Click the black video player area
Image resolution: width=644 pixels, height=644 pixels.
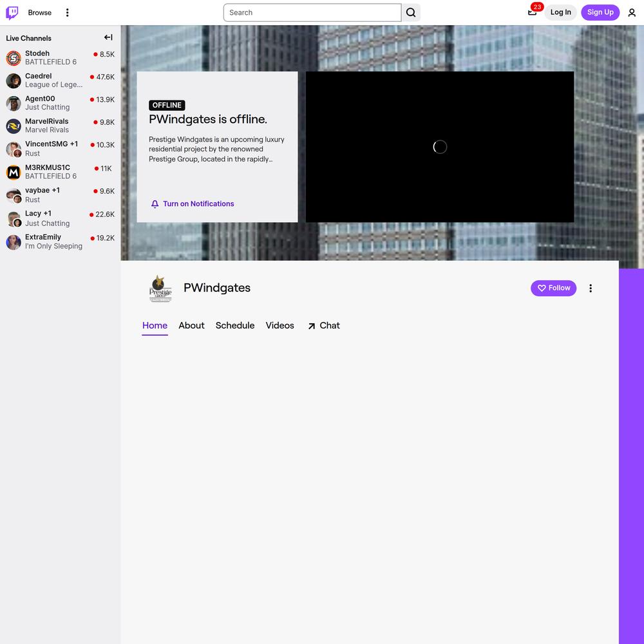tap(440, 147)
